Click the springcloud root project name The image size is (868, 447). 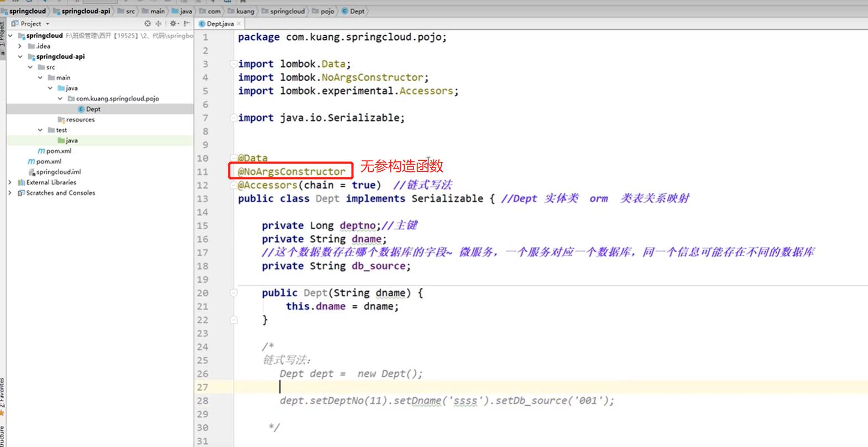point(44,35)
